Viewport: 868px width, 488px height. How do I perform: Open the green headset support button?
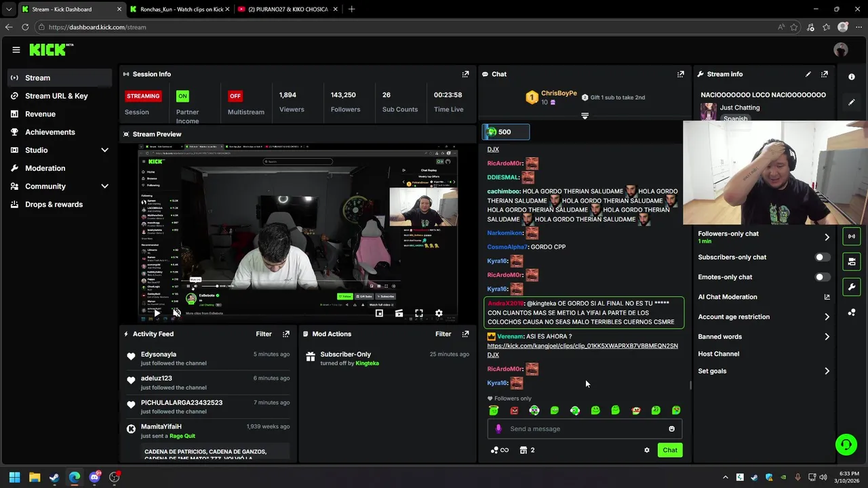846,445
